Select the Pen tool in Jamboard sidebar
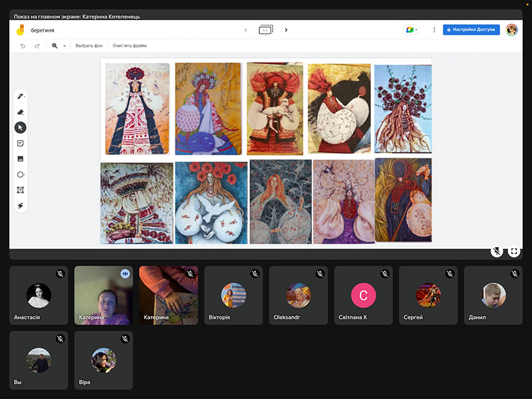Viewport: 532px width, 399px height. tap(21, 96)
